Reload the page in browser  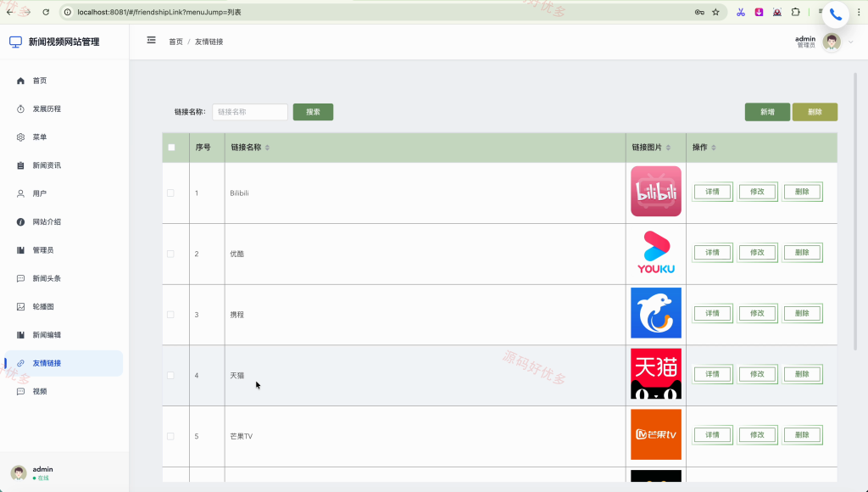[46, 12]
